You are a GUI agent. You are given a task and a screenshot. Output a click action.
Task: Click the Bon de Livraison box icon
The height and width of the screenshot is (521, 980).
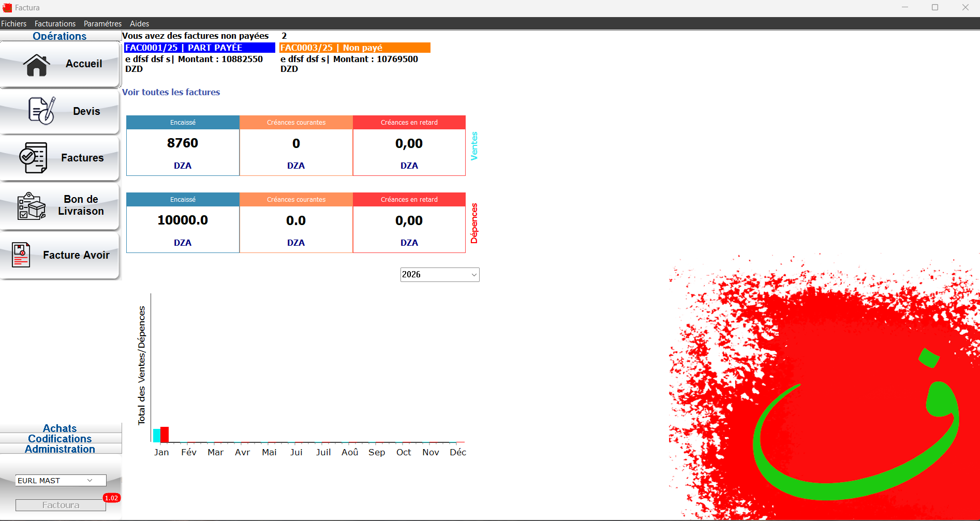[x=31, y=206]
